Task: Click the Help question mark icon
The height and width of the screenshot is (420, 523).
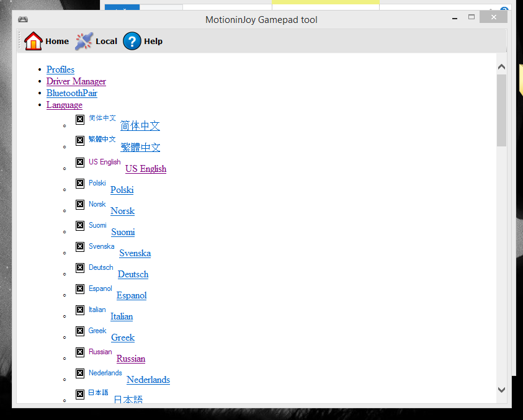Action: (132, 41)
